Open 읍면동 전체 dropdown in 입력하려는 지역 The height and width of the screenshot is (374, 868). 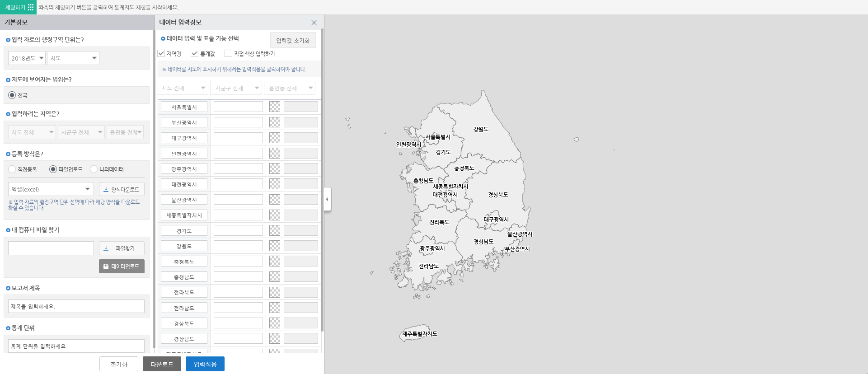pos(125,132)
